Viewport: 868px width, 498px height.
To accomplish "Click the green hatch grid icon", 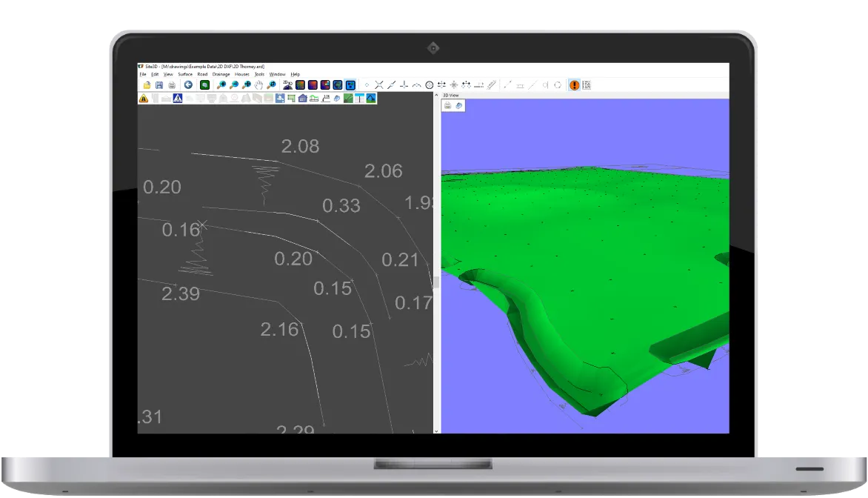I will 291,99.
